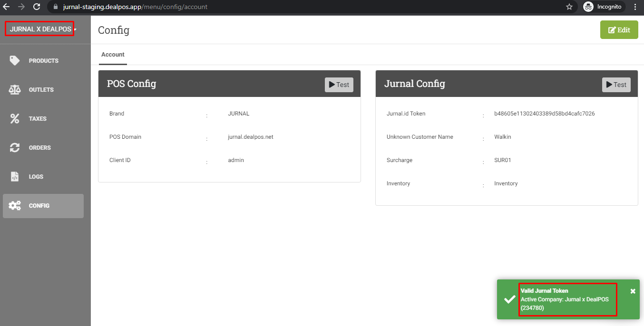Click the Config page heading
644x326 pixels.
coord(114,30)
